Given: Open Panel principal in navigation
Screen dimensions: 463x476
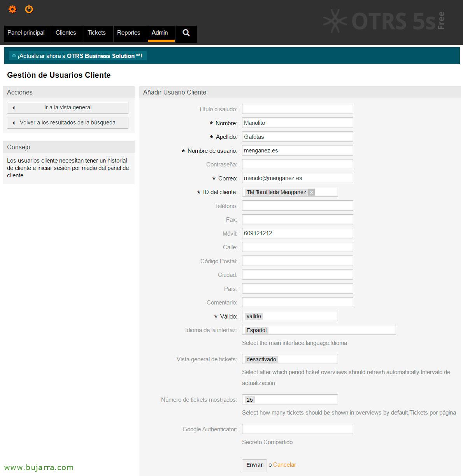Looking at the screenshot, I should (x=26, y=33).
